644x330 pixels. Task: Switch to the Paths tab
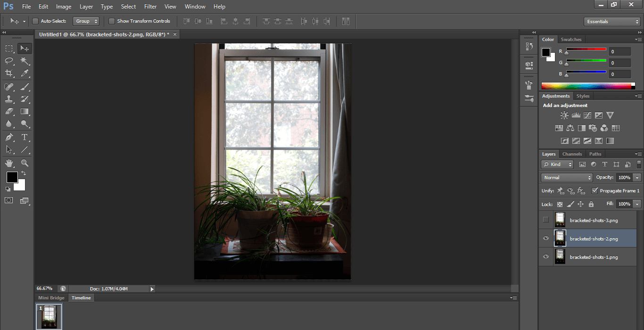595,154
